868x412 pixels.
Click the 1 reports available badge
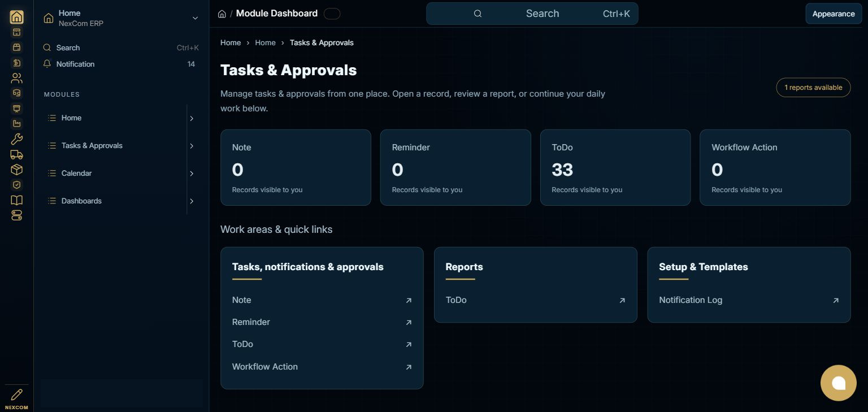click(x=813, y=88)
